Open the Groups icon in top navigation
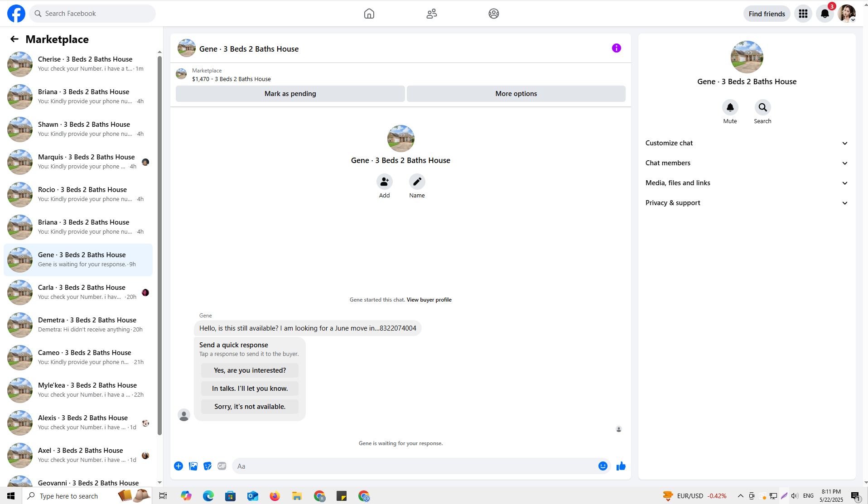This screenshot has height=504, width=868. (x=494, y=14)
